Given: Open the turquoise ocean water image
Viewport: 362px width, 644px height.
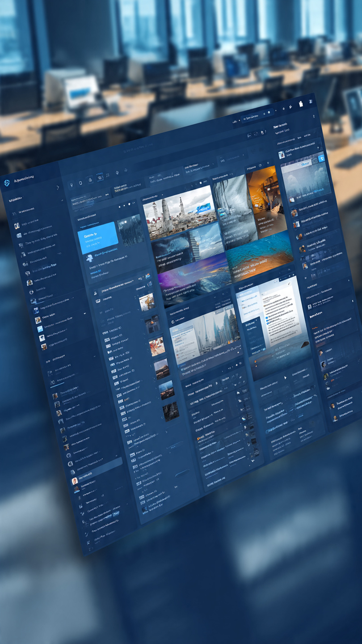Looking at the screenshot, I should (259, 253).
